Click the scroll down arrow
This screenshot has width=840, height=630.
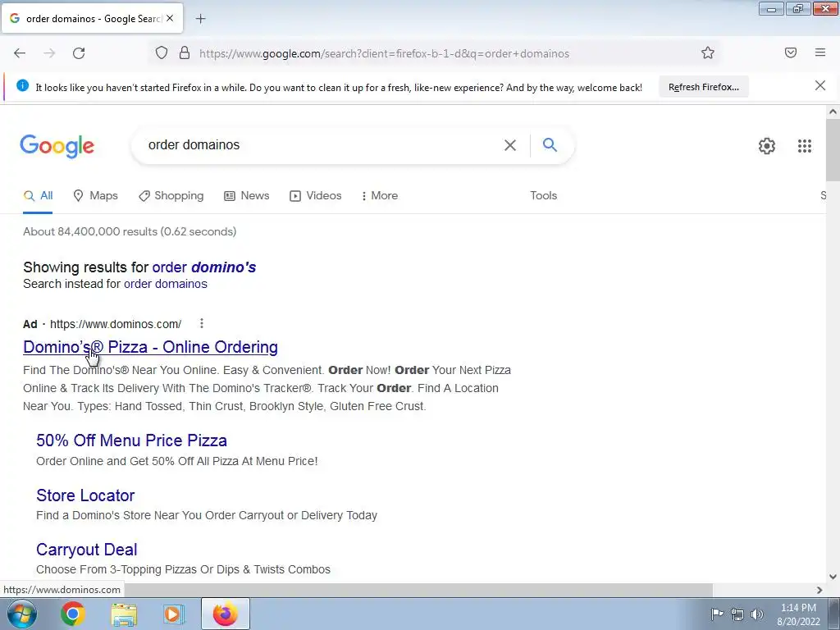833,577
